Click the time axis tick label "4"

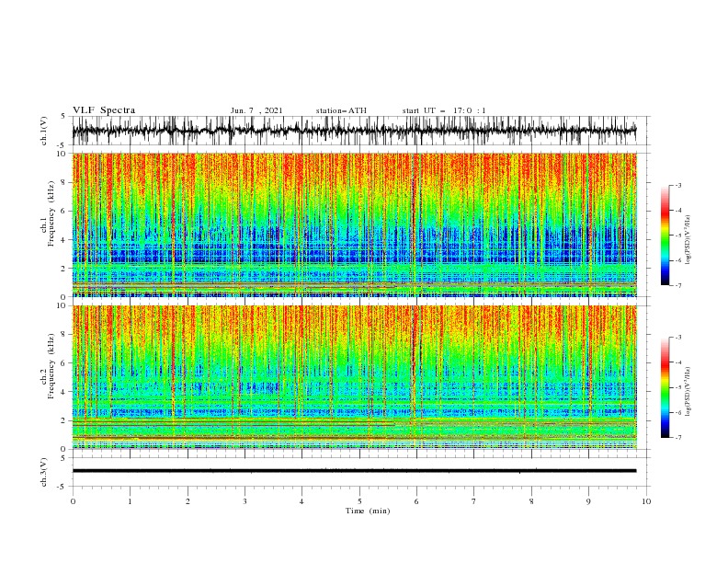(301, 501)
